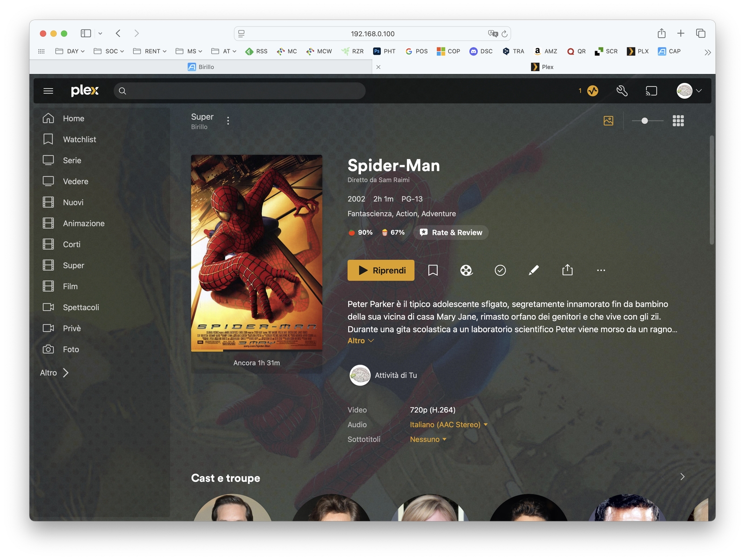Open the Super library options menu
745x560 pixels.
click(x=228, y=121)
